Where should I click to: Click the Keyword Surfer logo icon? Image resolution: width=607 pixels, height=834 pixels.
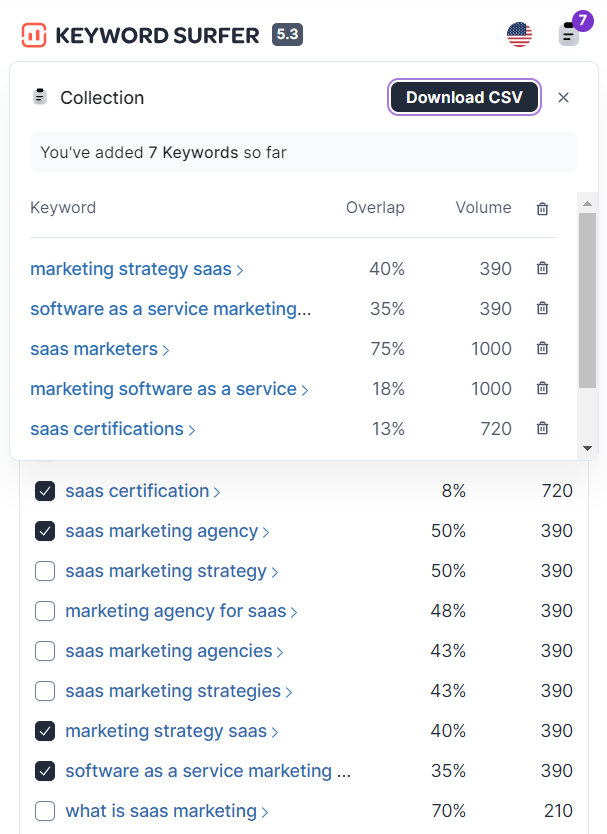coord(33,35)
